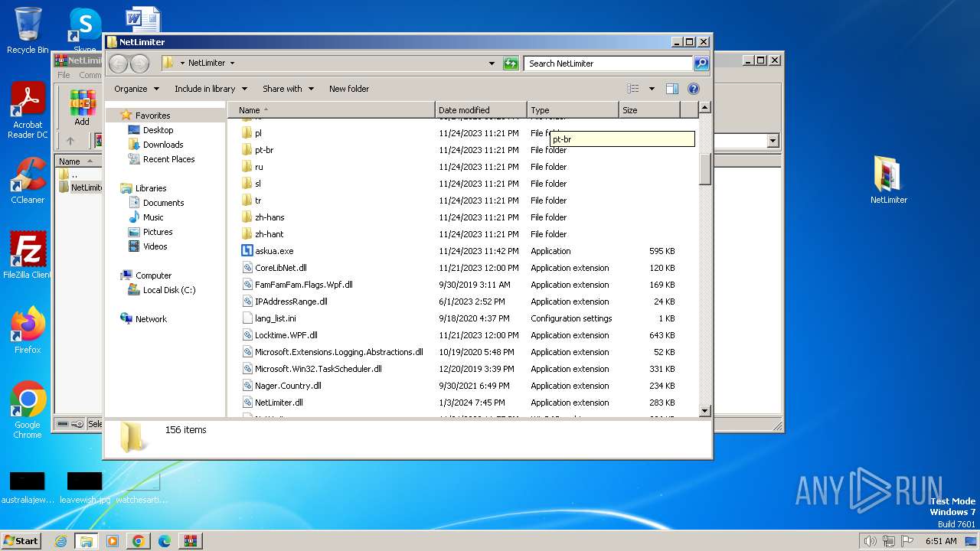
Task: Click New folder button
Action: pyautogui.click(x=349, y=89)
